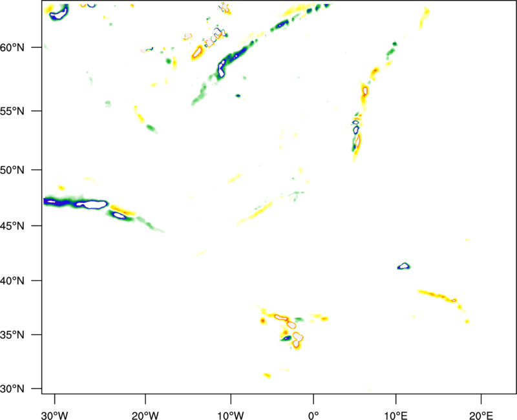Select the 10°E longitude label
The image size is (517, 420).
pos(396,415)
